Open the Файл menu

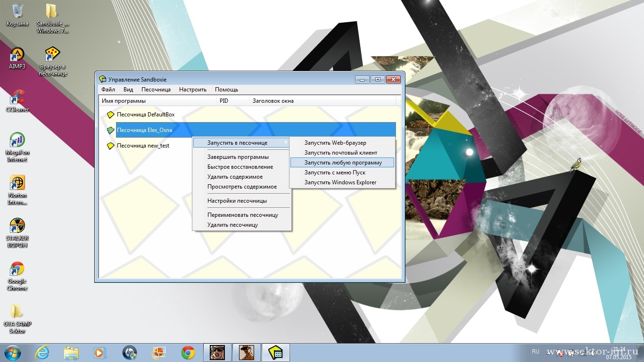pyautogui.click(x=108, y=90)
